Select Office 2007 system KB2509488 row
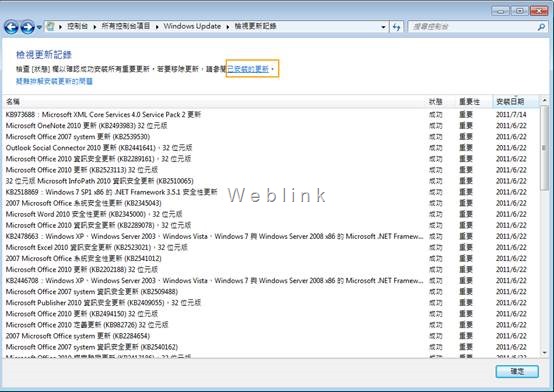This screenshot has width=554, height=392. pos(271,292)
